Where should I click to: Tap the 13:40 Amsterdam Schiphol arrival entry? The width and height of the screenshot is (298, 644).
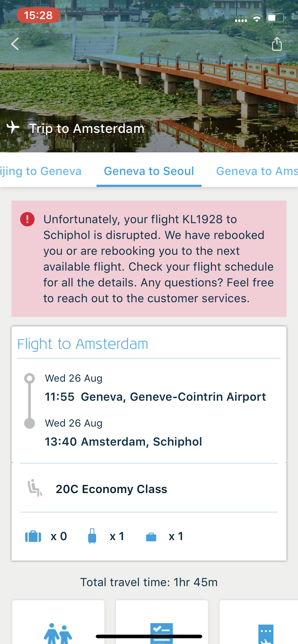[x=123, y=442]
